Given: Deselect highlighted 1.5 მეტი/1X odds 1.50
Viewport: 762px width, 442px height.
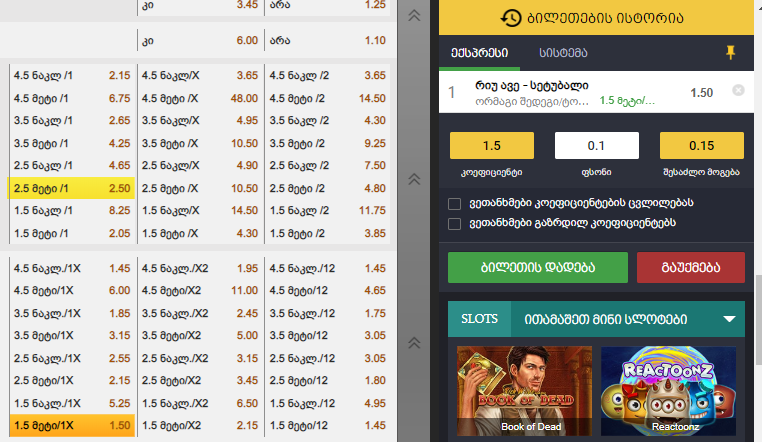Looking at the screenshot, I should point(71,425).
